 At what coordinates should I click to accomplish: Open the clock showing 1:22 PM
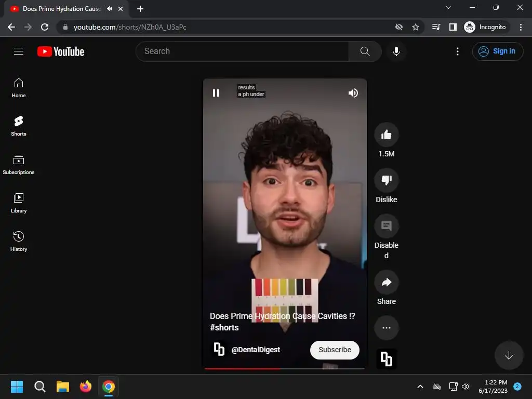tap(493, 387)
